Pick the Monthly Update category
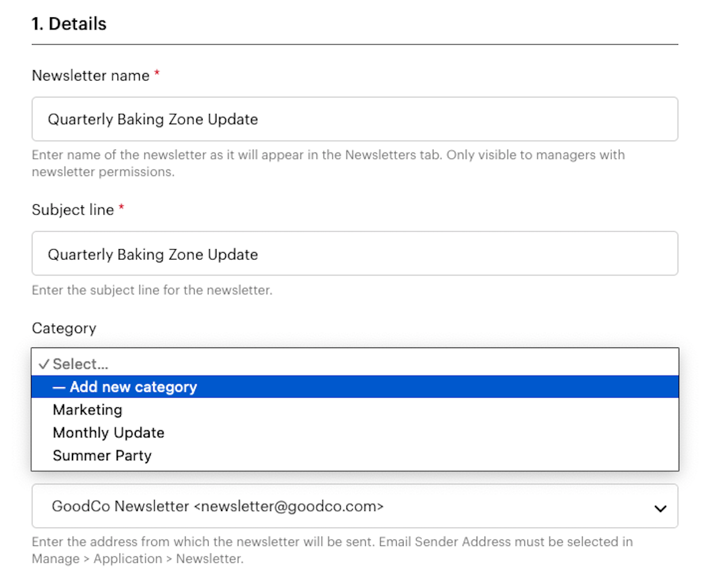Screen dimensions: 708x588 tap(108, 433)
